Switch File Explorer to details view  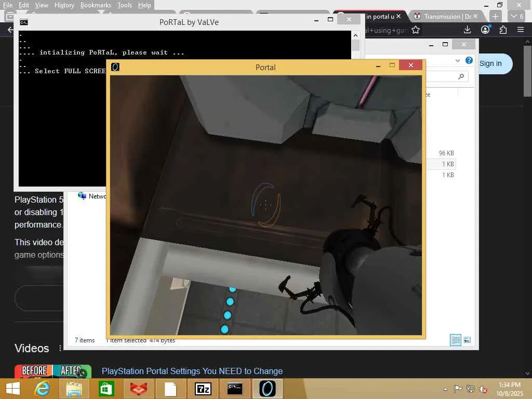coord(455,340)
